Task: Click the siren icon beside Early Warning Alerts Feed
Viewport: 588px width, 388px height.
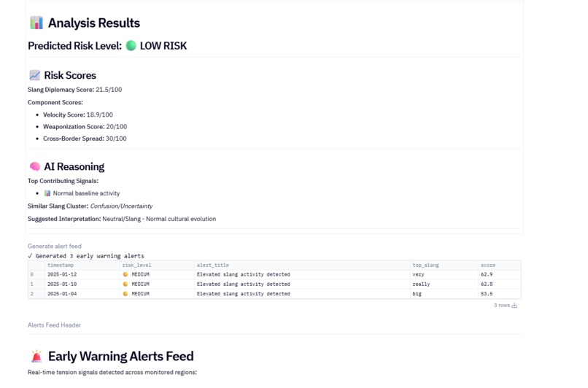Action: tap(36, 356)
